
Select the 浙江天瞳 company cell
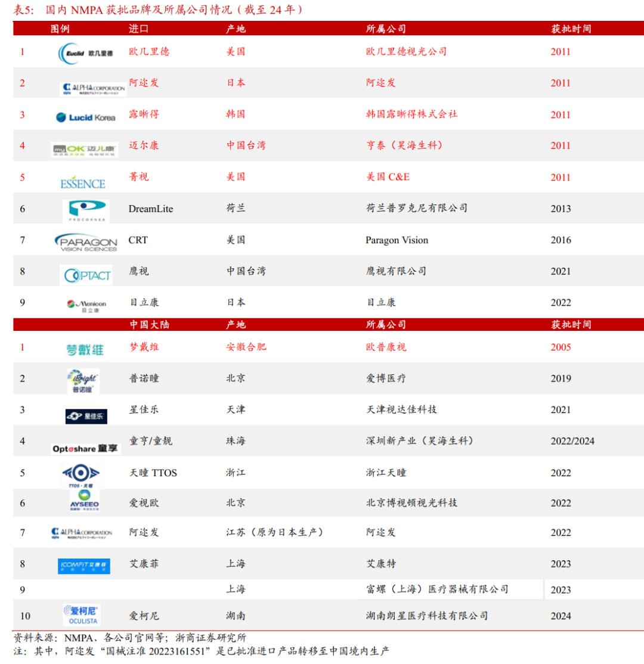386,472
